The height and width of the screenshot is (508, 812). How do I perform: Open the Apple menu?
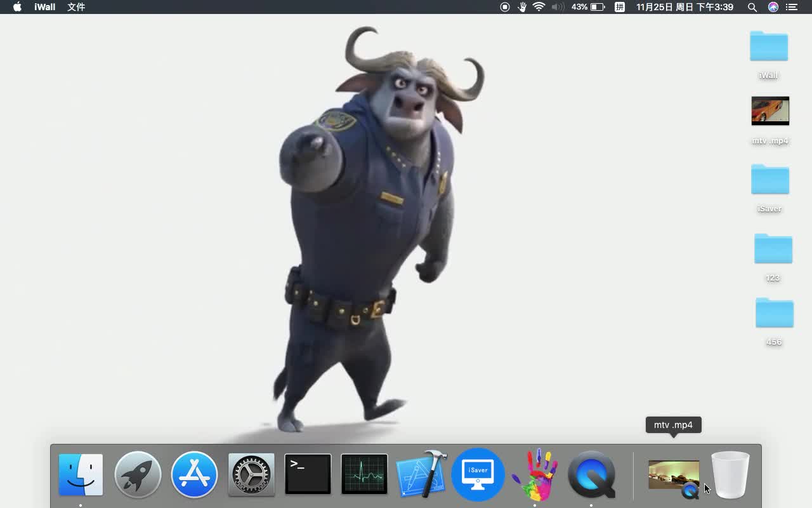(x=17, y=7)
